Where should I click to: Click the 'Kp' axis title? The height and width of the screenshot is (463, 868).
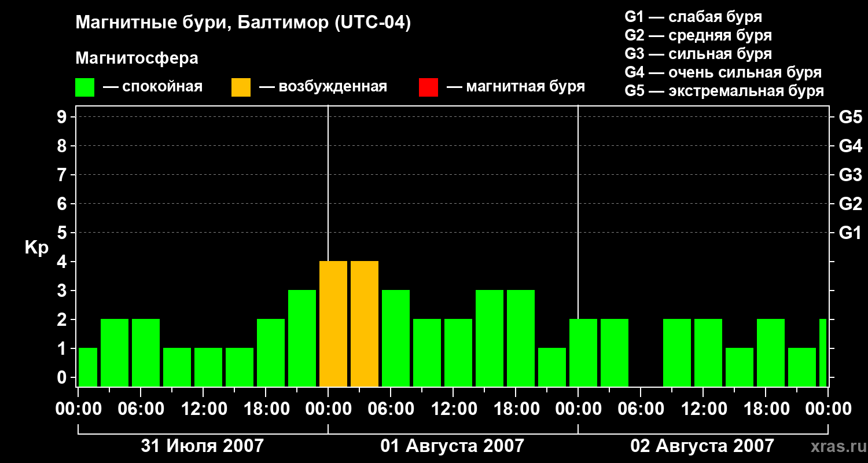(36, 248)
